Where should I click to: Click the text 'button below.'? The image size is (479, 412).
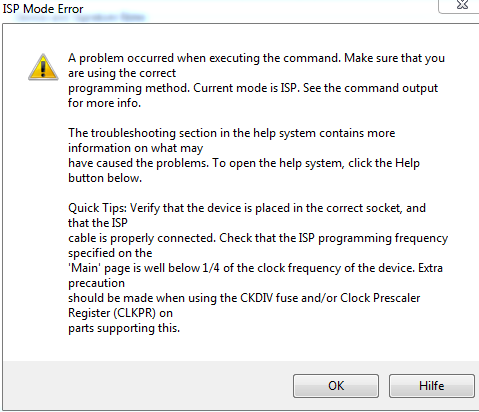click(105, 178)
